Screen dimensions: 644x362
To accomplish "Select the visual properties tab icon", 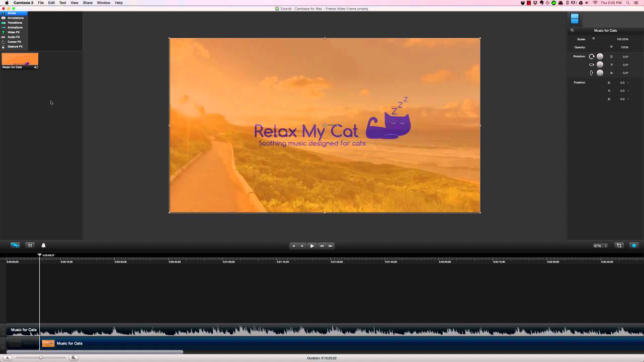I will click(575, 19).
